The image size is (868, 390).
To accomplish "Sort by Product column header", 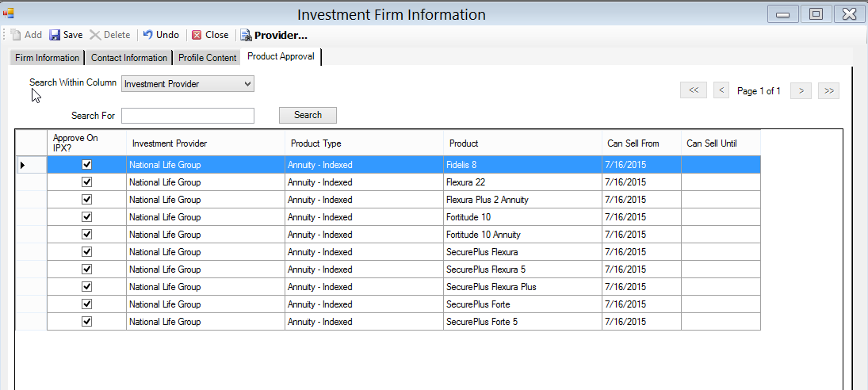I will [522, 143].
